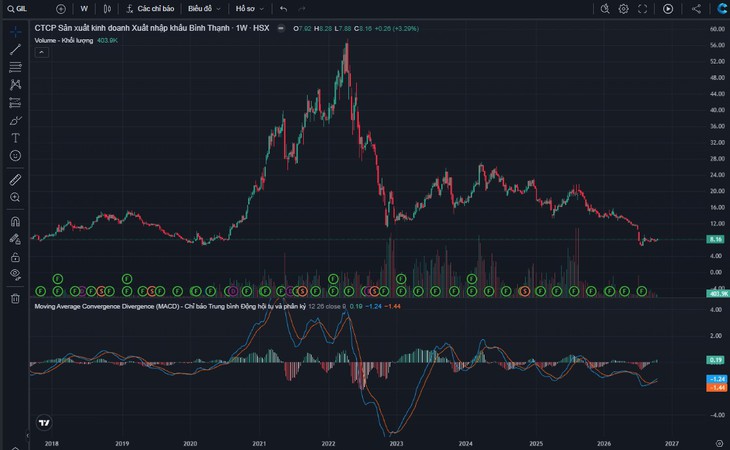Select the trend line tool
Screen dimensions: 730x450
point(15,49)
